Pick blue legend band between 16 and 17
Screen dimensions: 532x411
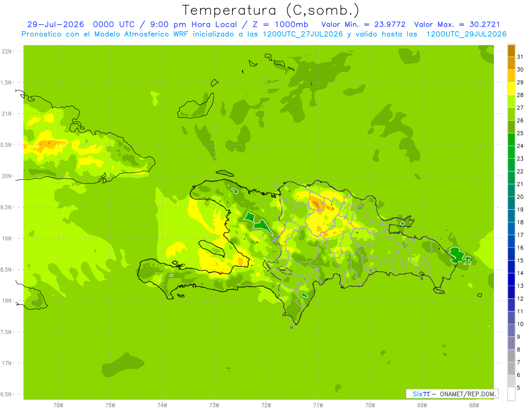pos(511,241)
